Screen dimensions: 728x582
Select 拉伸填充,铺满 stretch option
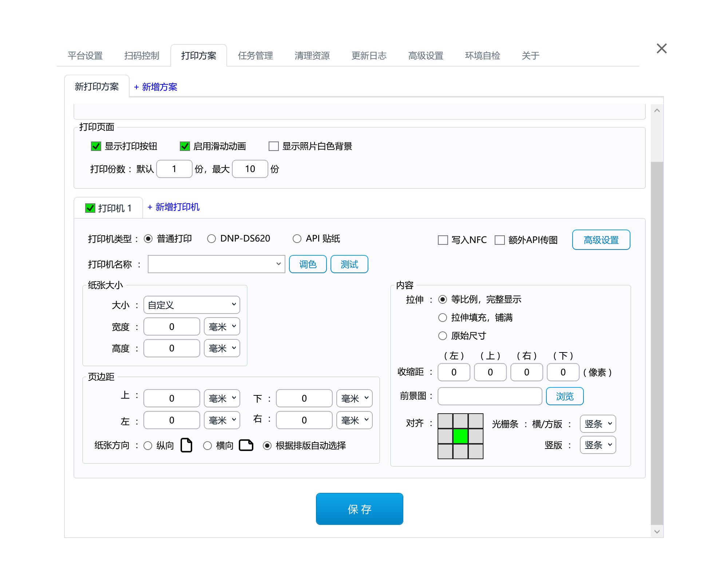tap(443, 318)
